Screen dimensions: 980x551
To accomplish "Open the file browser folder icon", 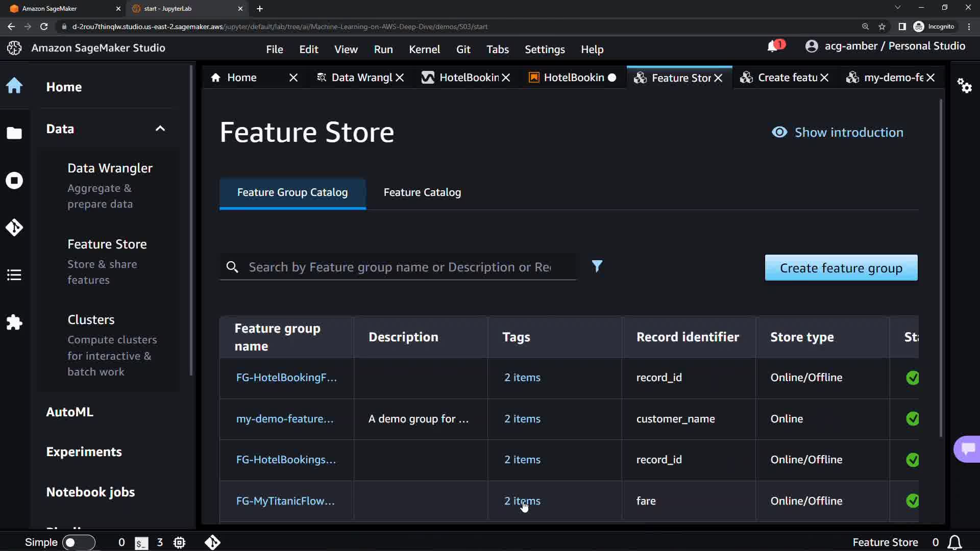I will 14,133.
